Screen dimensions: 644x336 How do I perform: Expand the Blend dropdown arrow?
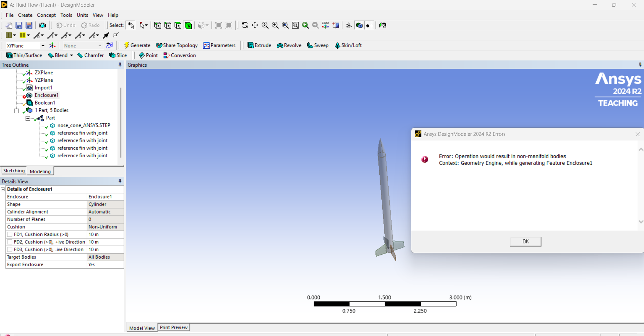pos(72,55)
